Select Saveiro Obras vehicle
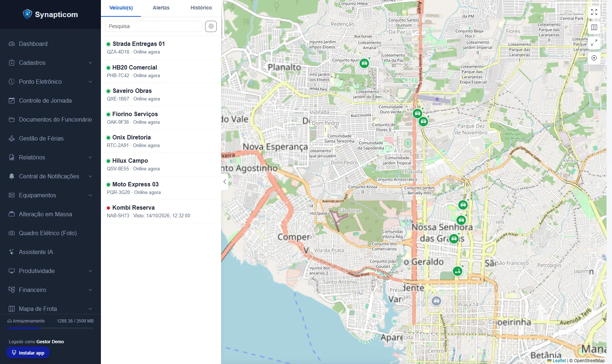Image resolution: width=612 pixels, height=364 pixels. tap(161, 95)
